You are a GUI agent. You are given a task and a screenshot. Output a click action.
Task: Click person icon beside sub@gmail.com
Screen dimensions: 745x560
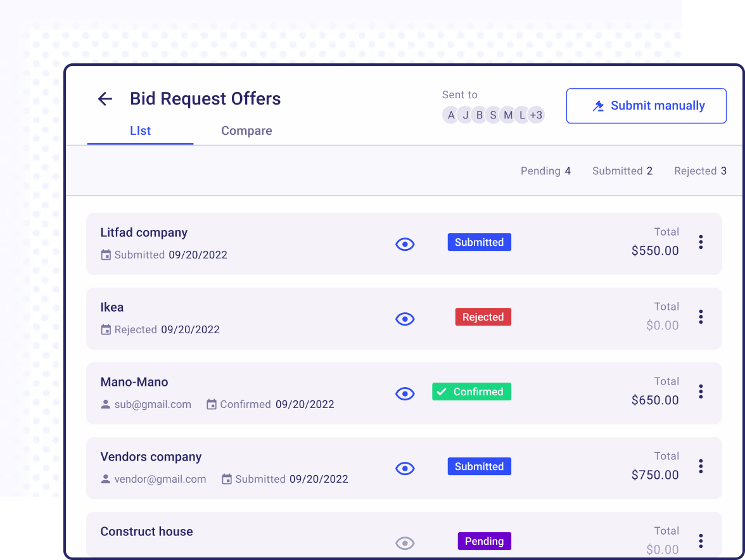click(x=105, y=404)
